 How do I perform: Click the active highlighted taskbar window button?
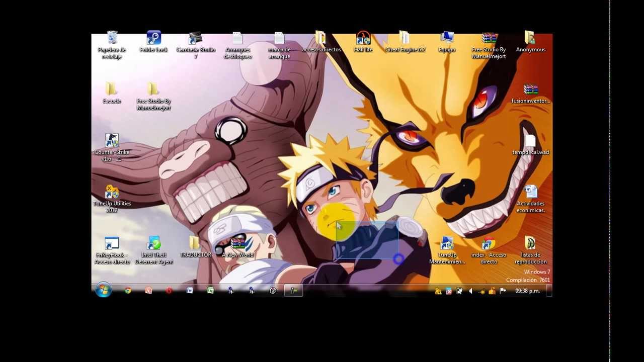click(x=294, y=291)
